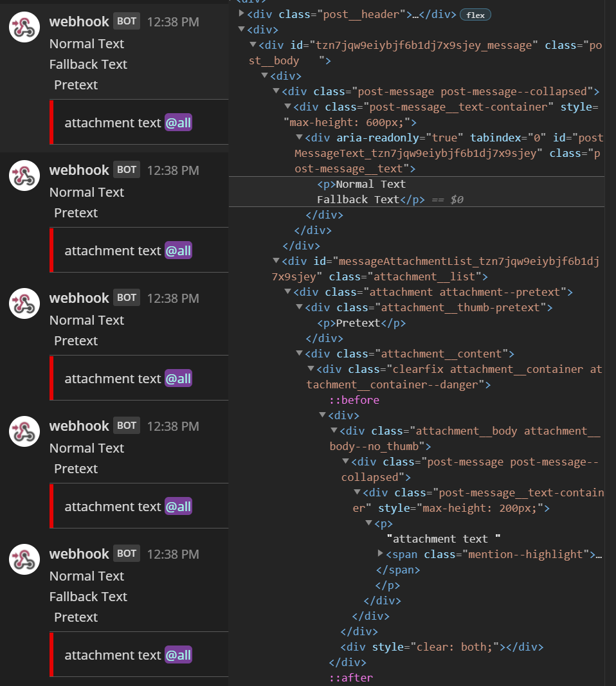Click the webhook avatar on the third message
616x686 pixels.
click(x=24, y=303)
